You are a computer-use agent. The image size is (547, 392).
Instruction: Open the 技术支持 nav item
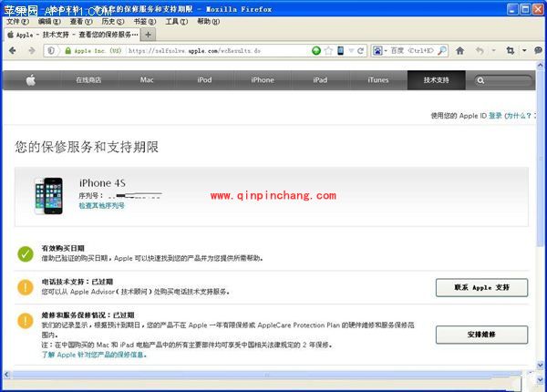(436, 80)
